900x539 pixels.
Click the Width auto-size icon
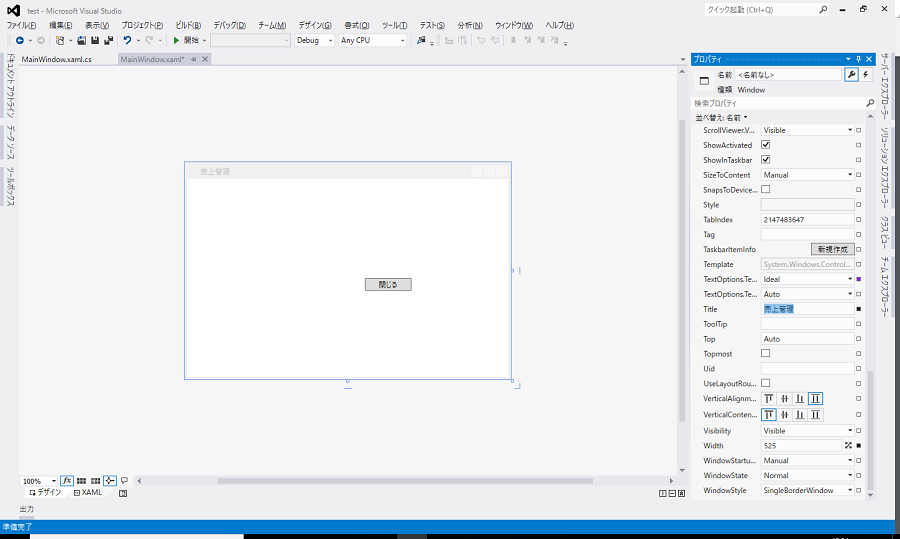tap(848, 445)
